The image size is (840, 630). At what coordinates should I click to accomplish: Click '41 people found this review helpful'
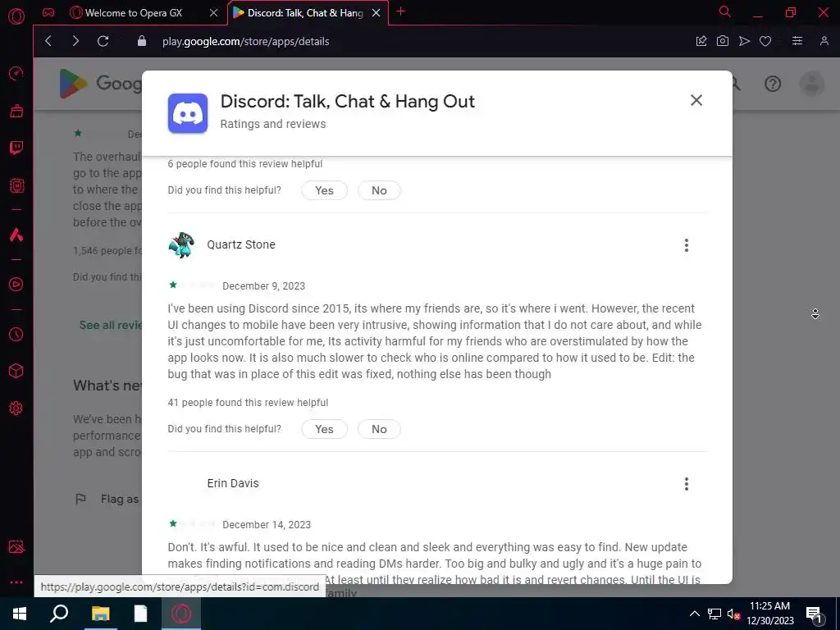click(x=248, y=403)
